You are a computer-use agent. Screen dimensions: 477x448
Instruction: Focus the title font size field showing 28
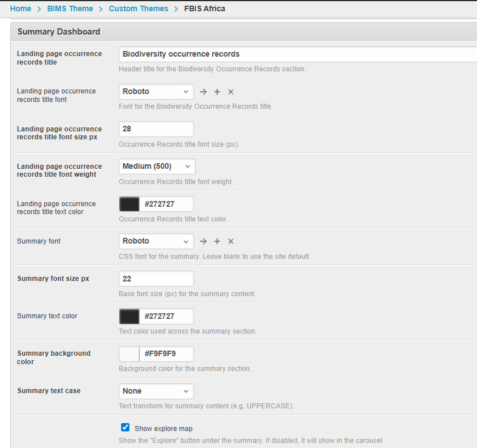156,129
